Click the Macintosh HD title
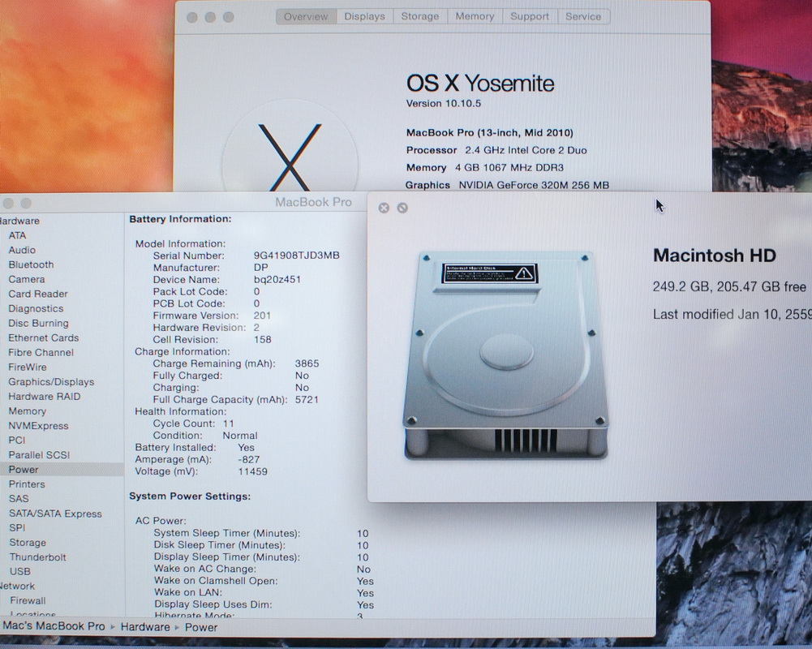 point(715,256)
